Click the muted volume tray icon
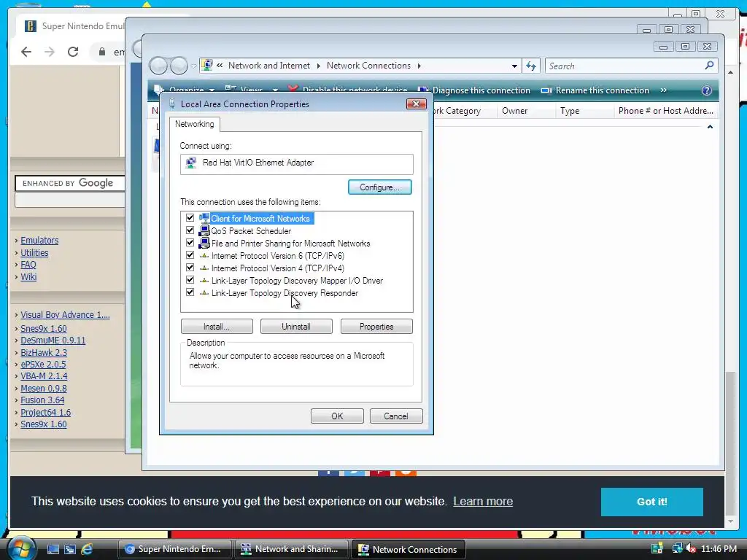 point(691,548)
